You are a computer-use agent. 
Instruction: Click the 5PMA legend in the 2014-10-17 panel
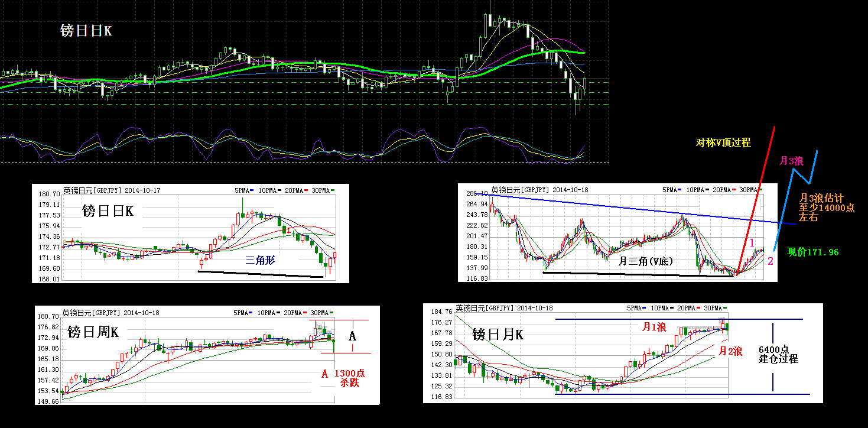coord(244,190)
